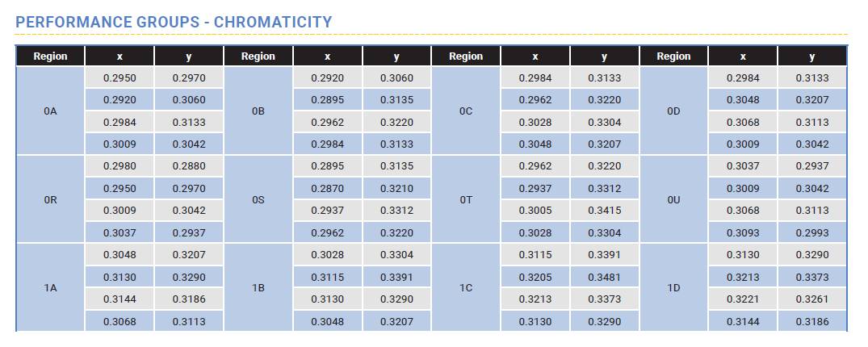Screen dimensions: 868x347
Task: Select the cell containing 0.3261
Action: tap(812, 299)
